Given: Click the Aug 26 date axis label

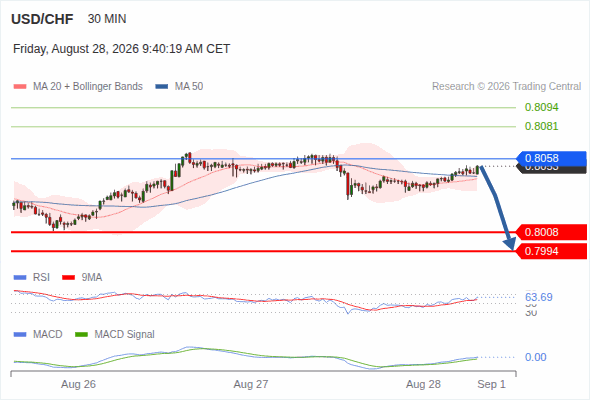Looking at the screenshot, I should (78, 384).
